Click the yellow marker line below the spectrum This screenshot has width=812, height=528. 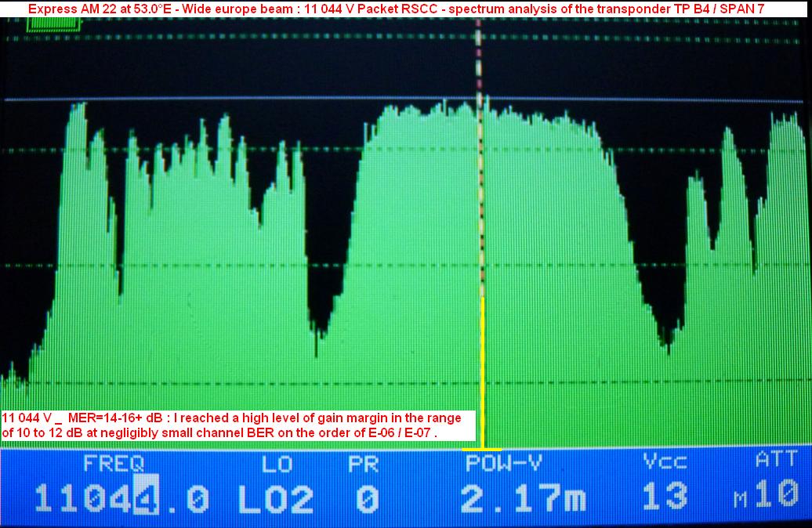[x=483, y=368]
